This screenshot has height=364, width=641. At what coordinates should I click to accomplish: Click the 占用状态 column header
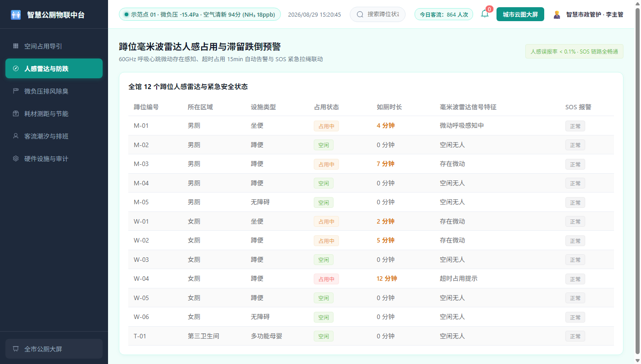coord(326,107)
